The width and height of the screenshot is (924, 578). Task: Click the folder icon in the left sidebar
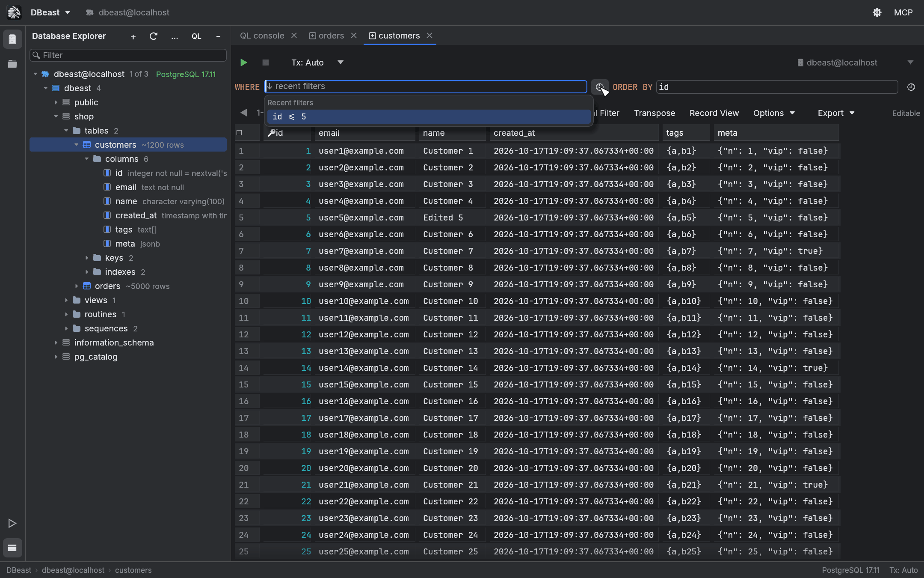click(12, 64)
